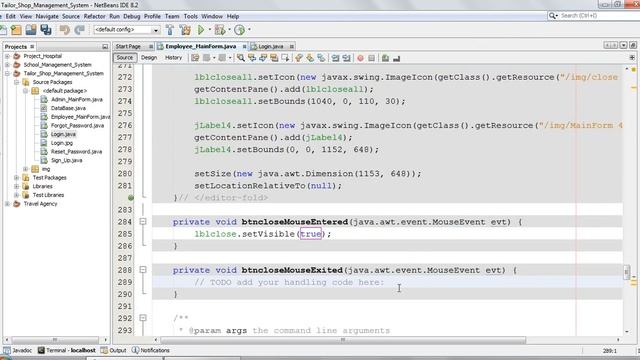The height and width of the screenshot is (360, 640).
Task: Click the Last Edit icon in editor toolbar
Action: click(x=195, y=58)
